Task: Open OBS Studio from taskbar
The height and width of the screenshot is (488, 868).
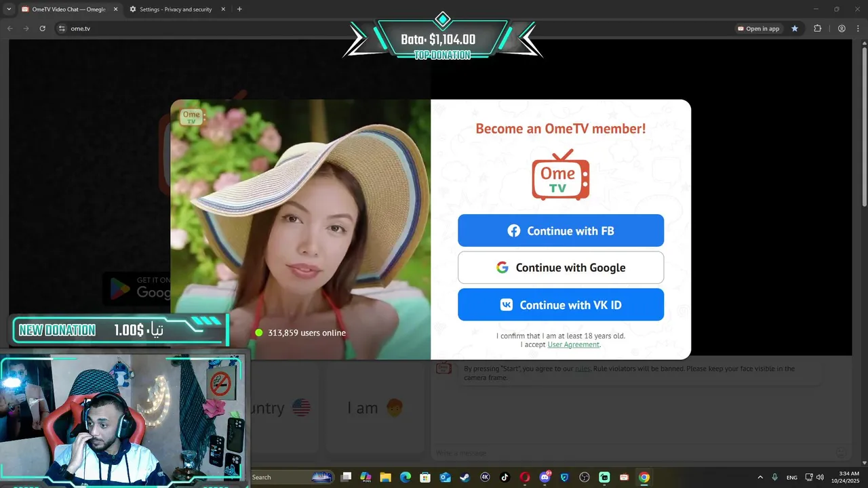Action: [585, 477]
